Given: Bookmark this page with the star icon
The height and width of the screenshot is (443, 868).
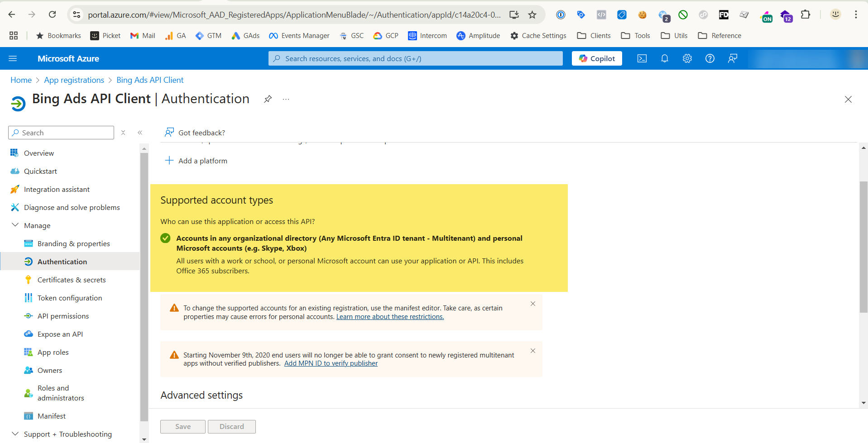Looking at the screenshot, I should coord(532,15).
